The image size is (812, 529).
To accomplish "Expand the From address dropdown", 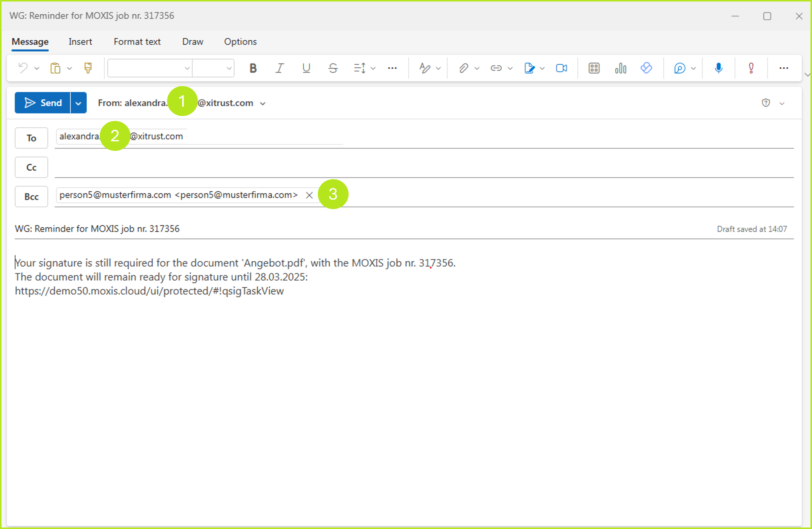I will pyautogui.click(x=263, y=103).
